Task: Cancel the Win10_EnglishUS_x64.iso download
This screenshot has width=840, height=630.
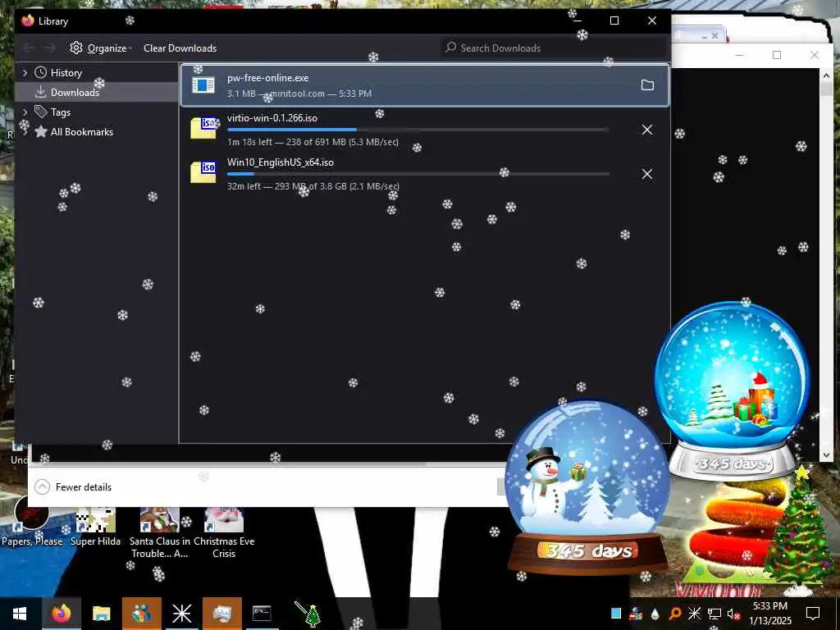Action: pos(647,174)
